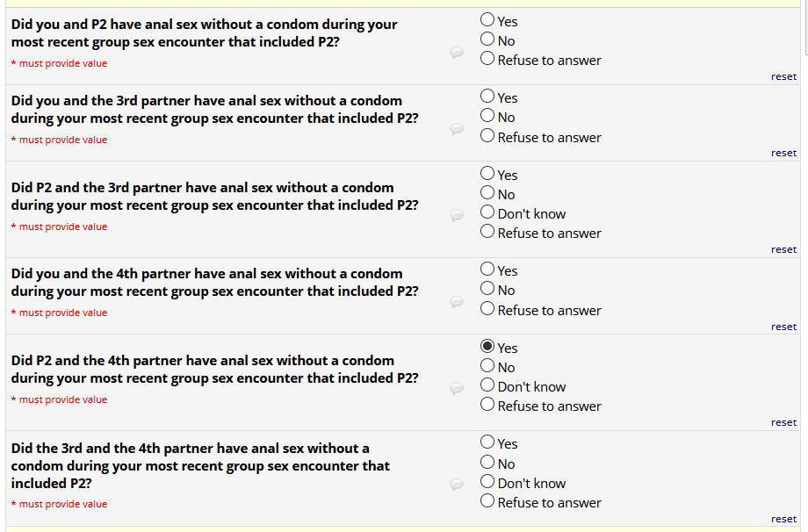
Task: Reset the 3rd and 4th partner answer
Action: tap(783, 519)
